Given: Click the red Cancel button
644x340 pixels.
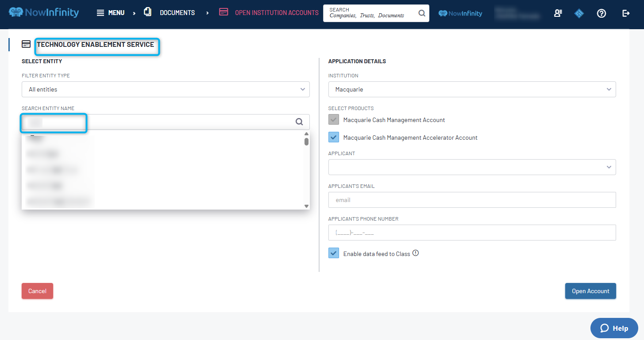Looking at the screenshot, I should [37, 291].
